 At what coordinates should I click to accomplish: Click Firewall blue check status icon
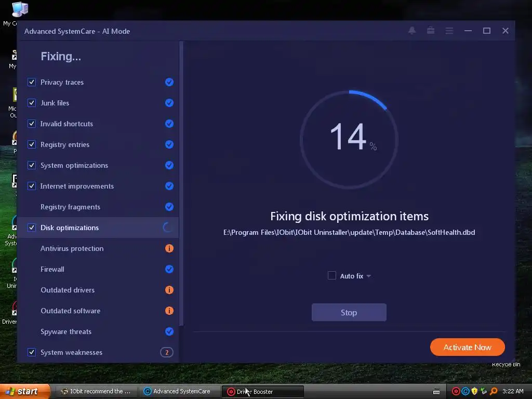coord(169,269)
